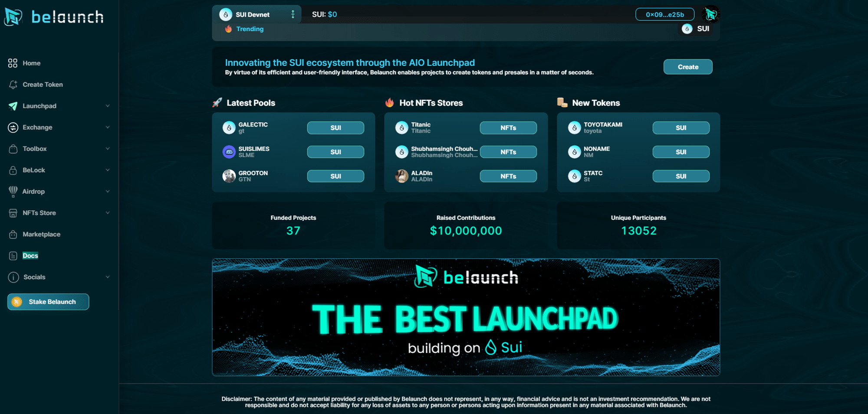This screenshot has width=868, height=414.
Task: Click the Trending flame icon
Action: pyautogui.click(x=229, y=29)
